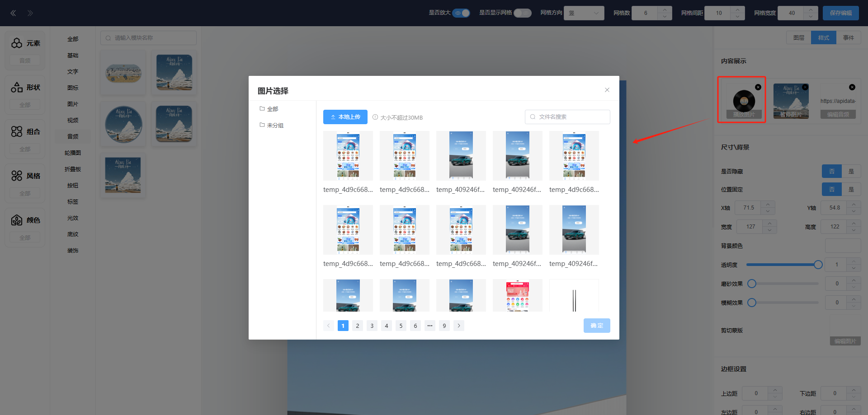Select the 元素 elements icon in sidebar
868x415 pixels.
click(x=17, y=43)
